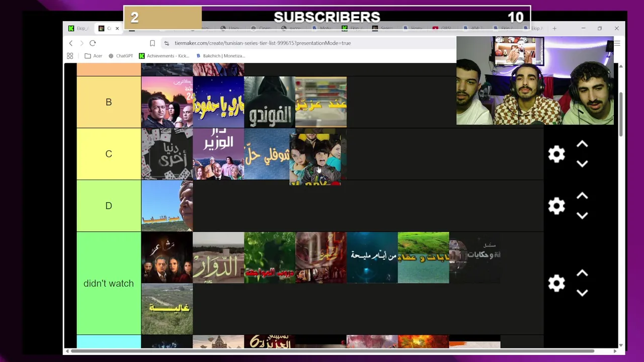This screenshot has height=362, width=644.
Task: Open the Bakchich | Monetiza bookmark
Action: coord(220,56)
